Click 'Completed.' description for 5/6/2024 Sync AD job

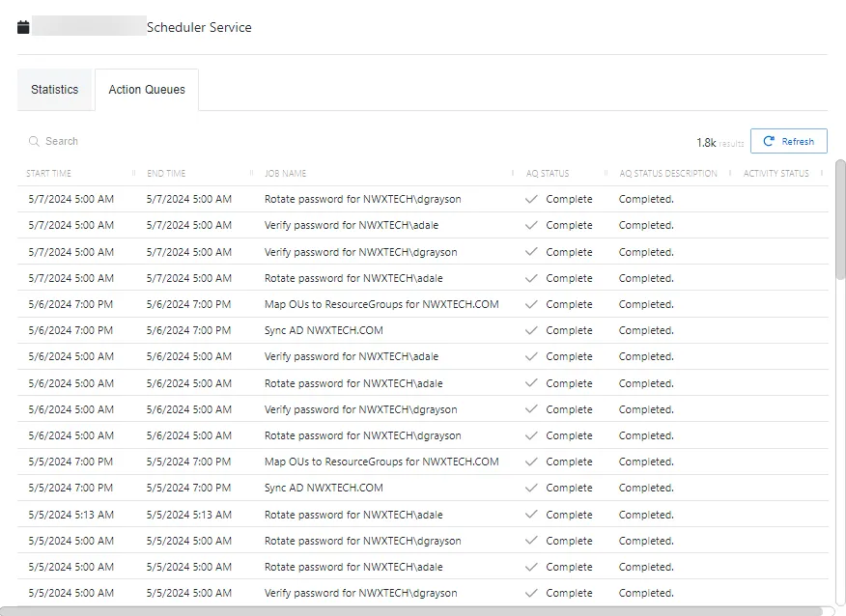[x=646, y=330]
